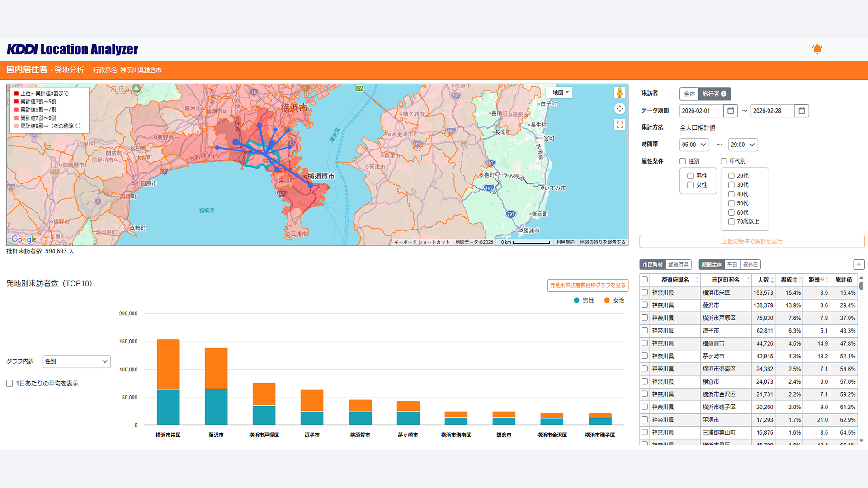Click 上記の条件で集計を実行 button

[751, 241]
